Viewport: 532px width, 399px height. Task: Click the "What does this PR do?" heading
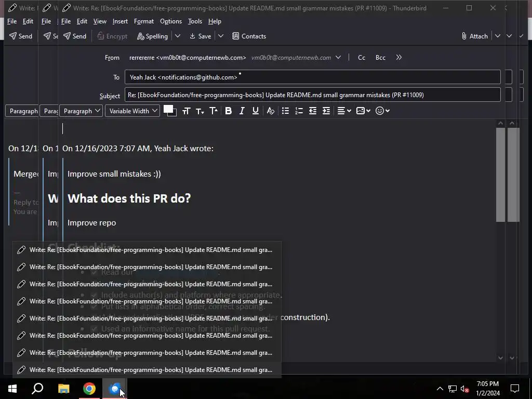coord(129,198)
